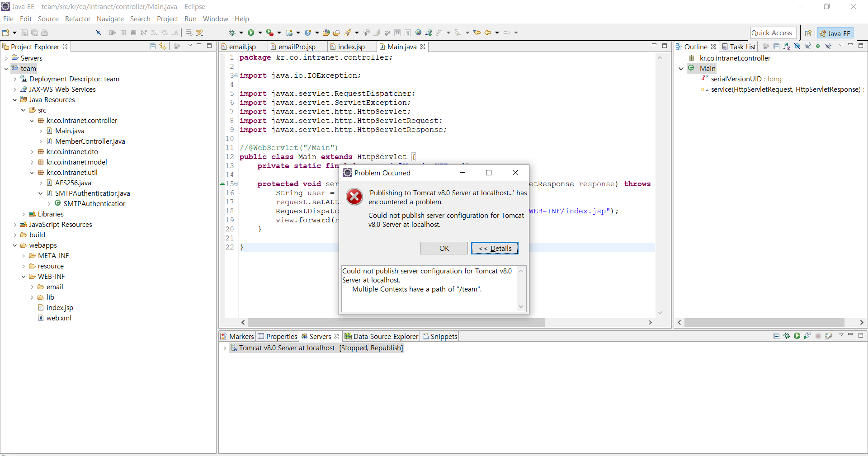
Task: Click the Search flashlight icon in toolbar
Action: coord(348,33)
